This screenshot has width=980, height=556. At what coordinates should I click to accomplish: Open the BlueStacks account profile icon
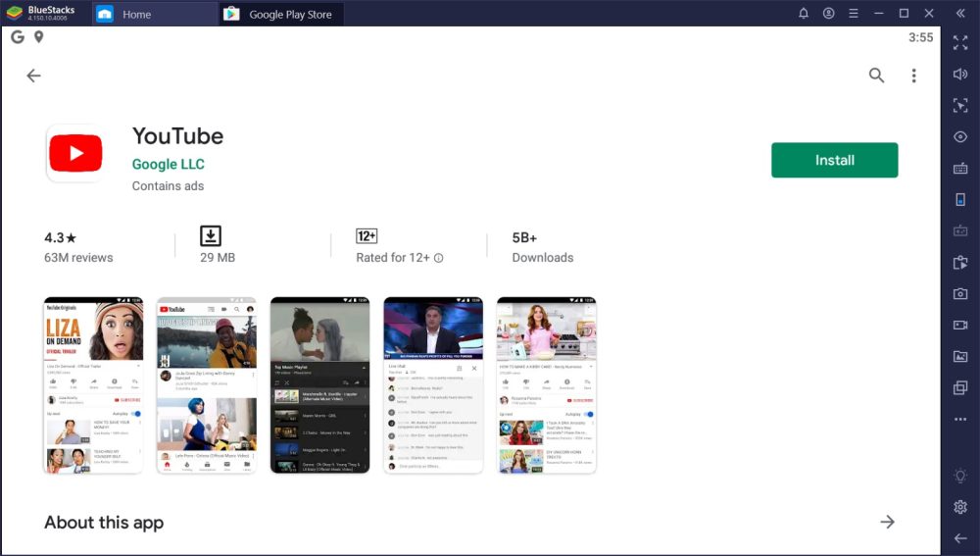[x=829, y=14]
